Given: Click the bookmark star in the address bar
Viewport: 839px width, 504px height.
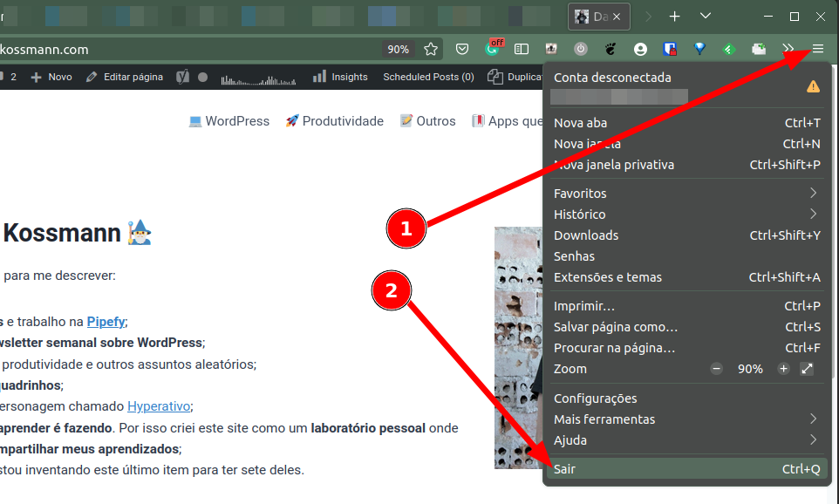Looking at the screenshot, I should [x=431, y=49].
